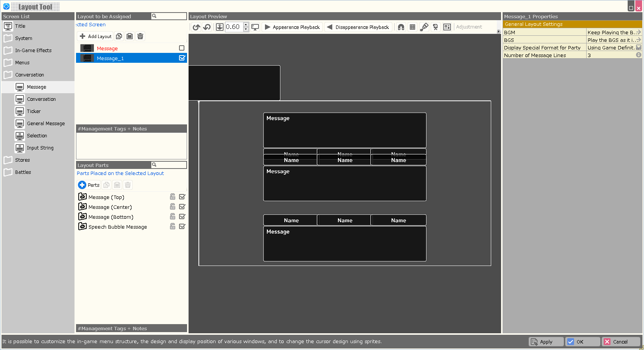Play the Appearance Playback

coord(292,27)
